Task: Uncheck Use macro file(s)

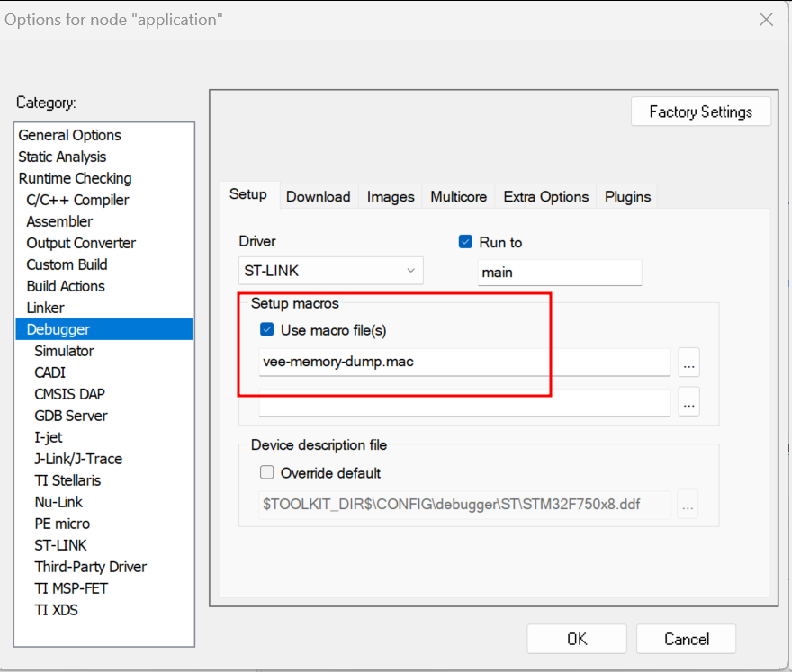Action: [x=266, y=329]
